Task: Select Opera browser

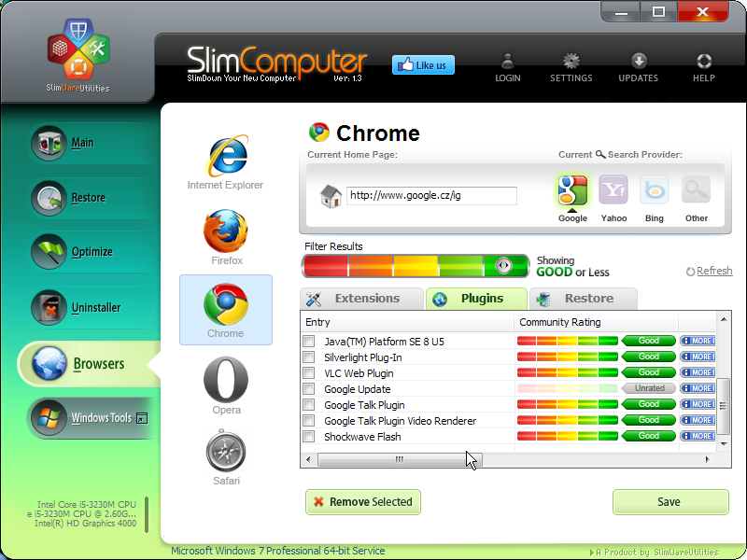Action: coord(226,385)
